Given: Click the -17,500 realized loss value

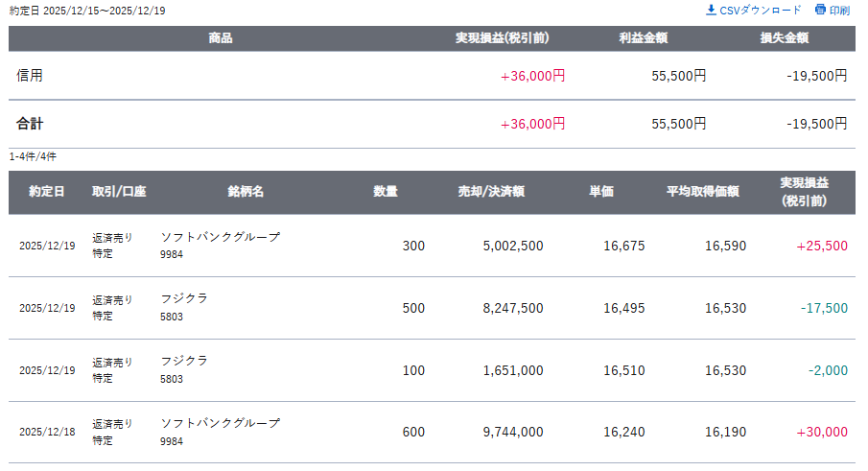Looking at the screenshot, I should point(824,308).
